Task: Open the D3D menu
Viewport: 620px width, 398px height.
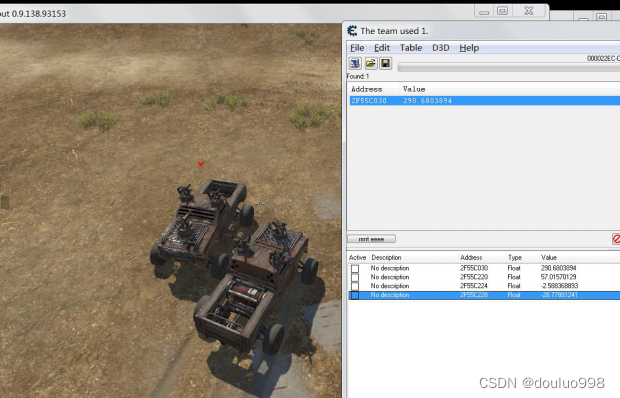Action: pyautogui.click(x=440, y=48)
